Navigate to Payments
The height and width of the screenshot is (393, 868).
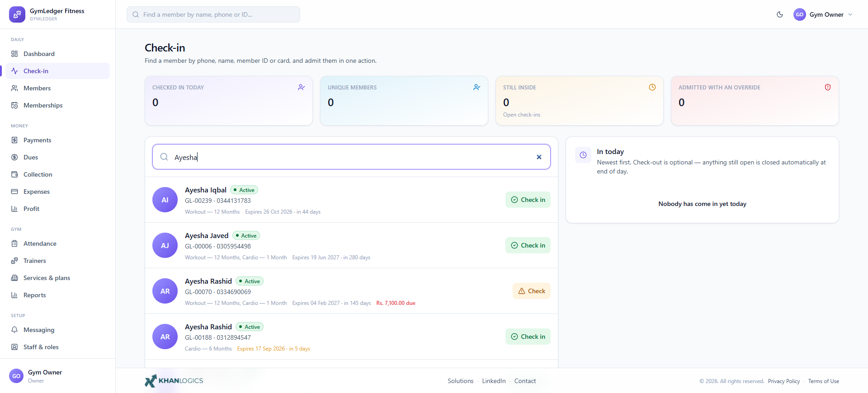coord(57,140)
